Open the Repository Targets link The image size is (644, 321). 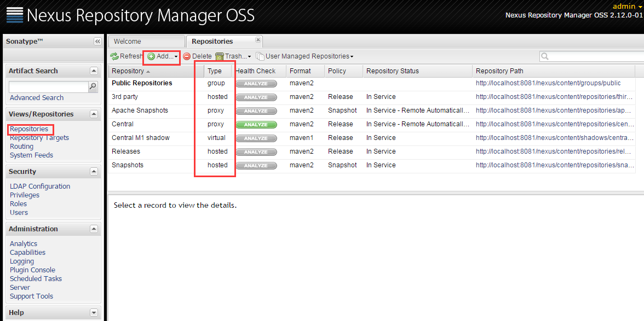(x=39, y=138)
